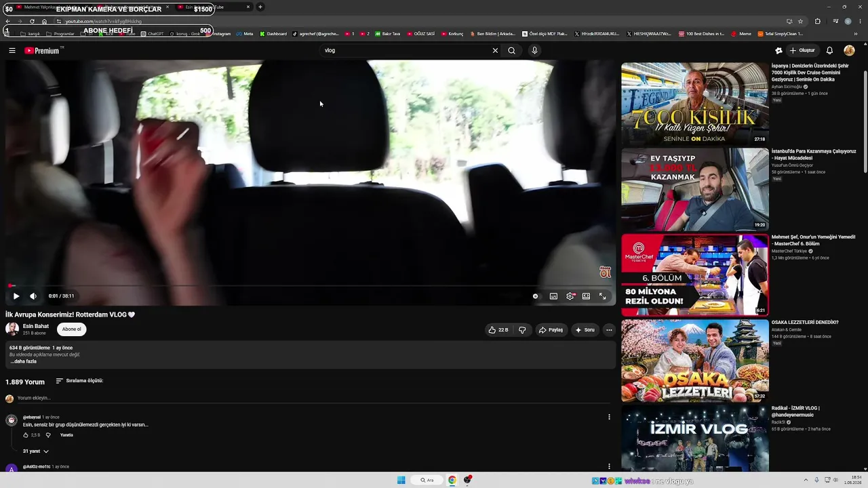Share the video with Paylaş
The width and height of the screenshot is (868, 488).
coord(551,330)
